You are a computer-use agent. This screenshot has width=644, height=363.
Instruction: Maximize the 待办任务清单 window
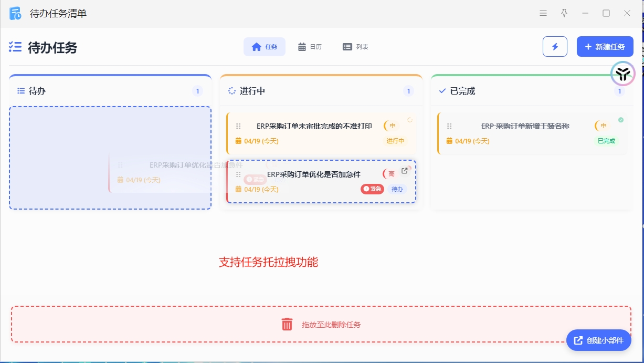606,13
